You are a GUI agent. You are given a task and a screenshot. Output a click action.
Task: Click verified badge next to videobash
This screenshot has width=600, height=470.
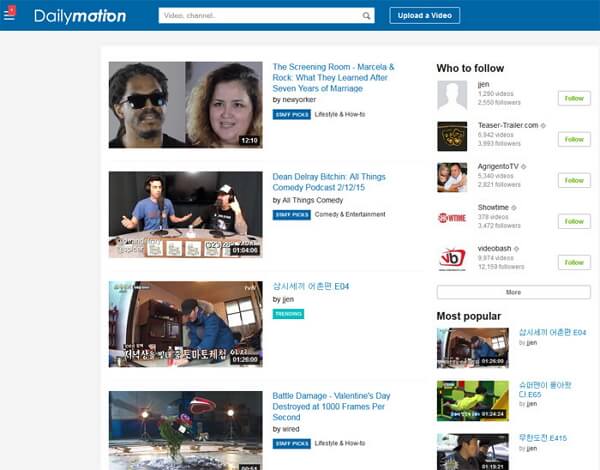click(x=516, y=249)
